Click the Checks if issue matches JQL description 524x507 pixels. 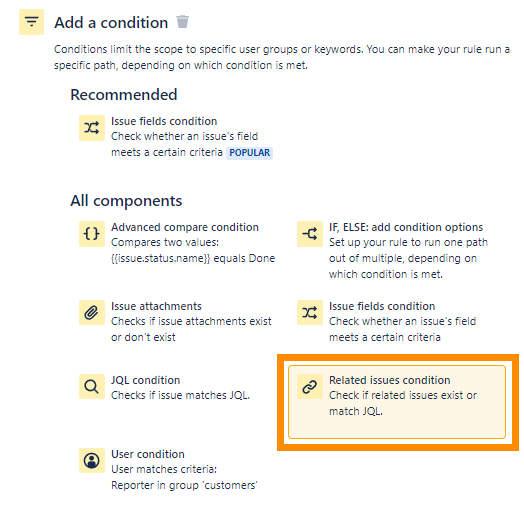pyautogui.click(x=180, y=395)
